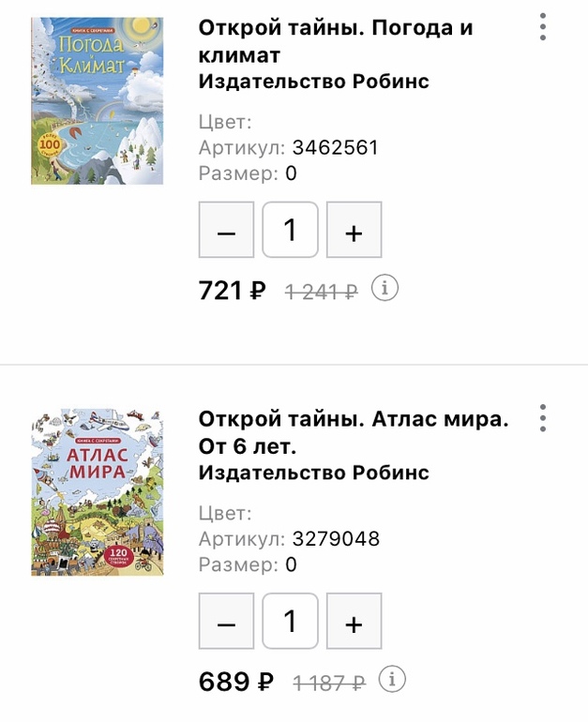Click Издательство Робинс under Атлас мира
The height and width of the screenshot is (722, 588).
[314, 473]
